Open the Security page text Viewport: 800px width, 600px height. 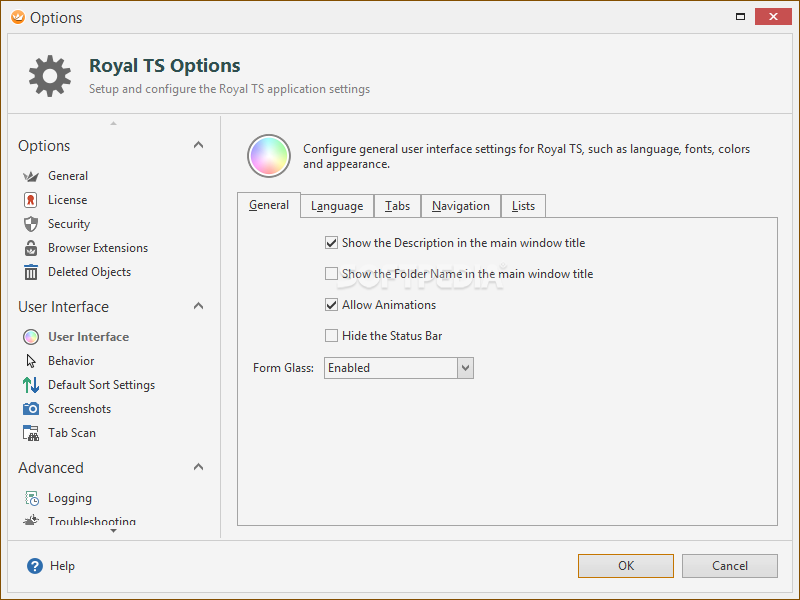[69, 224]
